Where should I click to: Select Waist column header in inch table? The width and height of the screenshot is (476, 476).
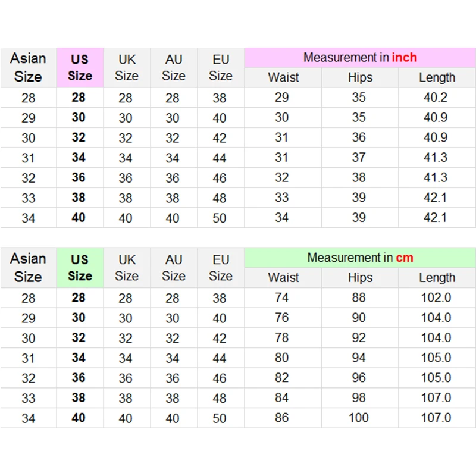coord(283,77)
